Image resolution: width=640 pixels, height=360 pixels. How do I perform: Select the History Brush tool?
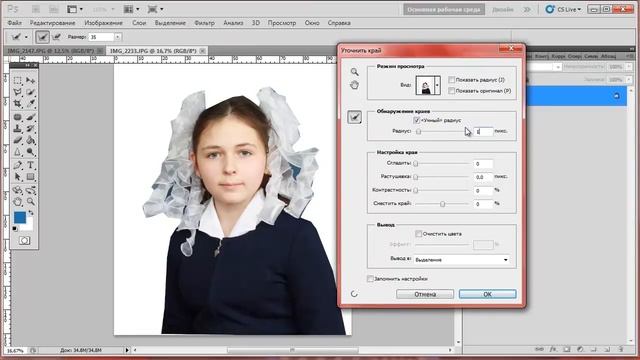[31, 129]
